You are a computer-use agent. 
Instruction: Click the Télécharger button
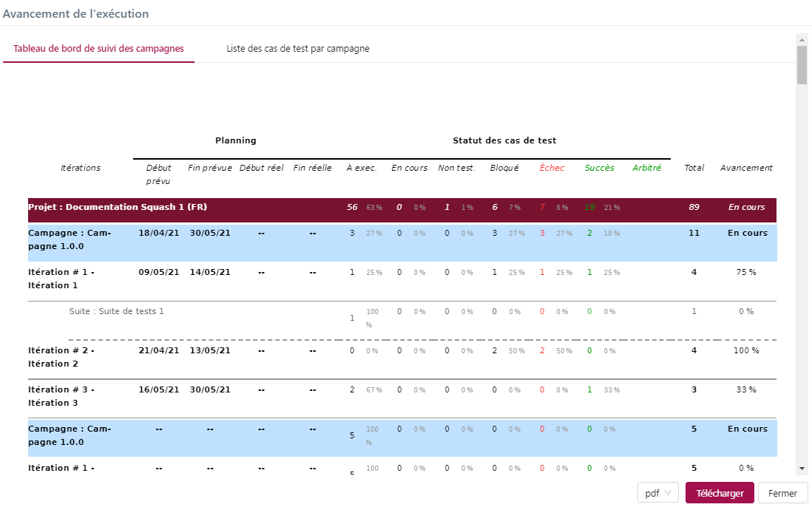click(x=720, y=493)
